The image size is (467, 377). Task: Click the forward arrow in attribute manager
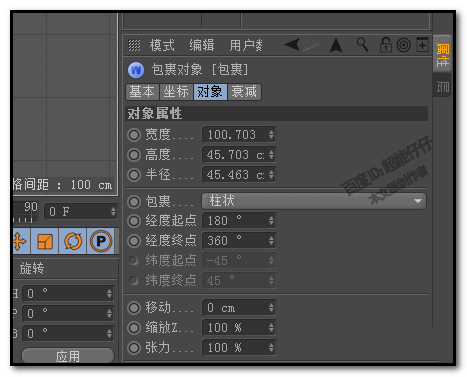pyautogui.click(x=310, y=44)
